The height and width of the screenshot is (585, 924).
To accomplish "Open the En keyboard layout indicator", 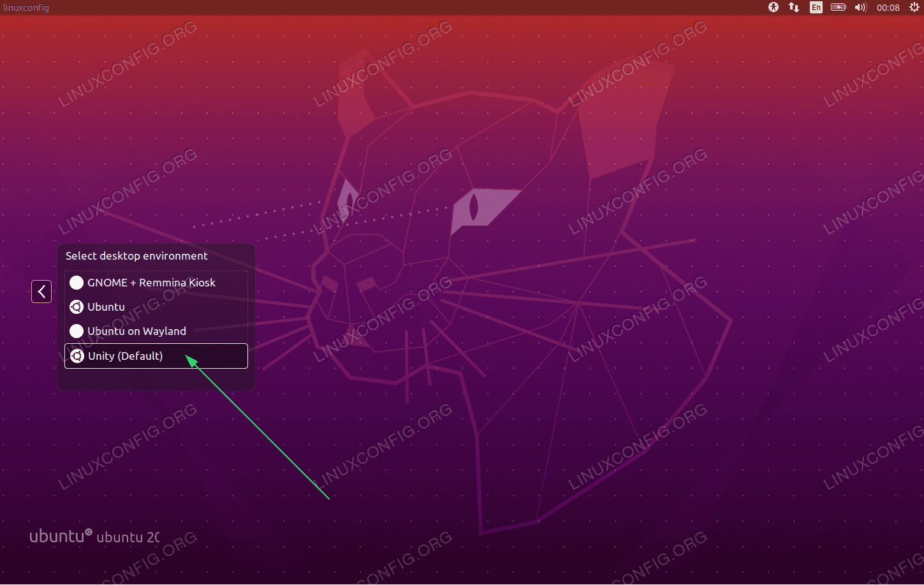I will pyautogui.click(x=816, y=8).
